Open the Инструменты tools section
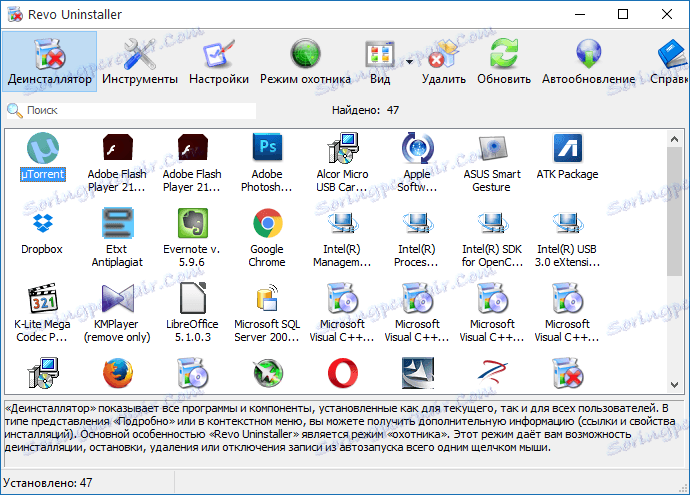Screen dimensions: 690x495 (x=140, y=61)
